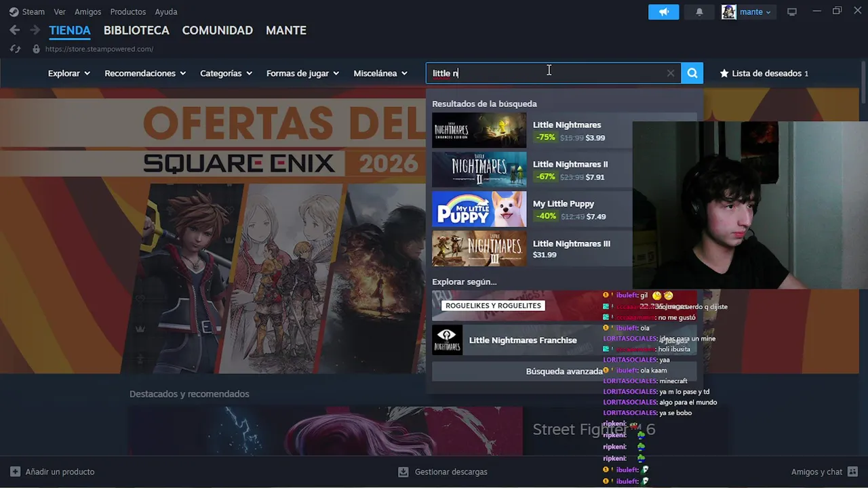Open the Ayuda menu
The height and width of the screenshot is (488, 868).
pyautogui.click(x=166, y=12)
